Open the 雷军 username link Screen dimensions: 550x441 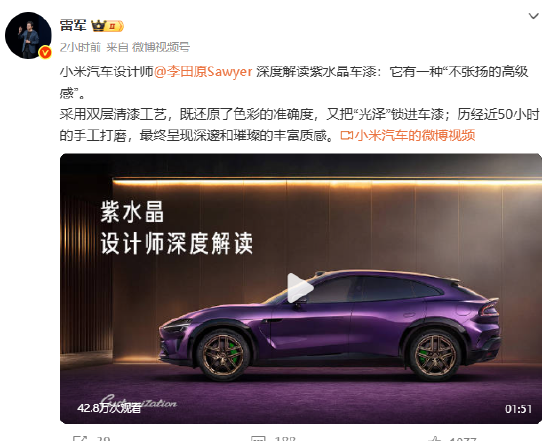(x=73, y=26)
